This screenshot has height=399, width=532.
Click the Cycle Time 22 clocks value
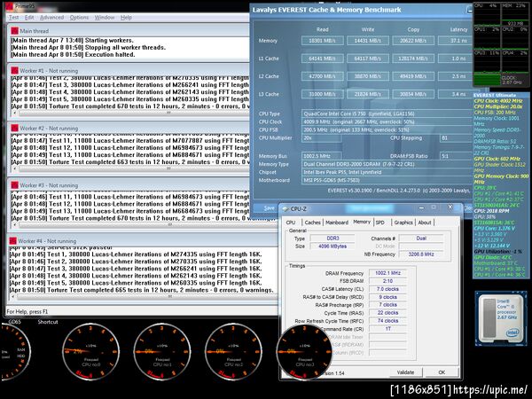pyautogui.click(x=387, y=313)
